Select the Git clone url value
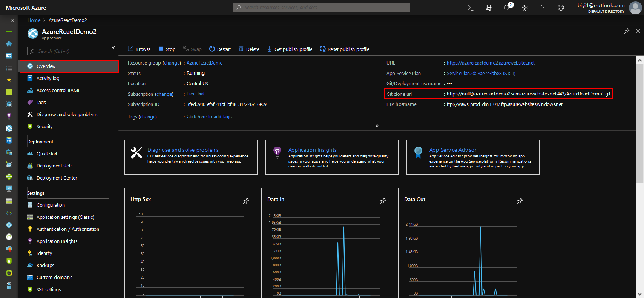Viewport: 644px width, 298px height. [529, 94]
